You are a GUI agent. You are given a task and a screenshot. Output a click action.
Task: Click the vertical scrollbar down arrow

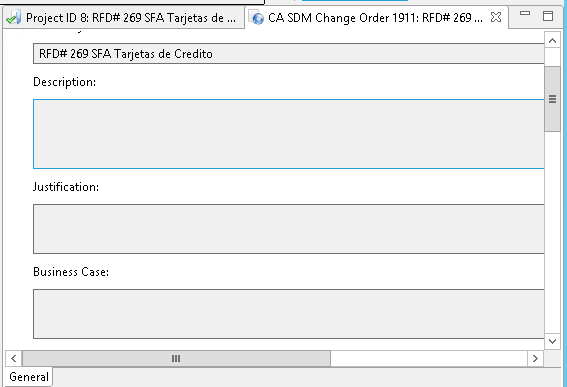coord(552,341)
